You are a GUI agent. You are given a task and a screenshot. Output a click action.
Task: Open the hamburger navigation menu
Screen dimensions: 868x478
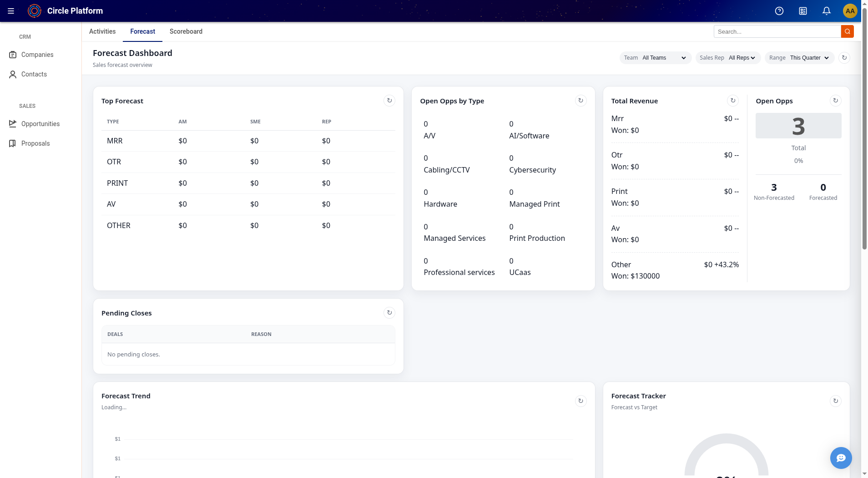(x=11, y=11)
